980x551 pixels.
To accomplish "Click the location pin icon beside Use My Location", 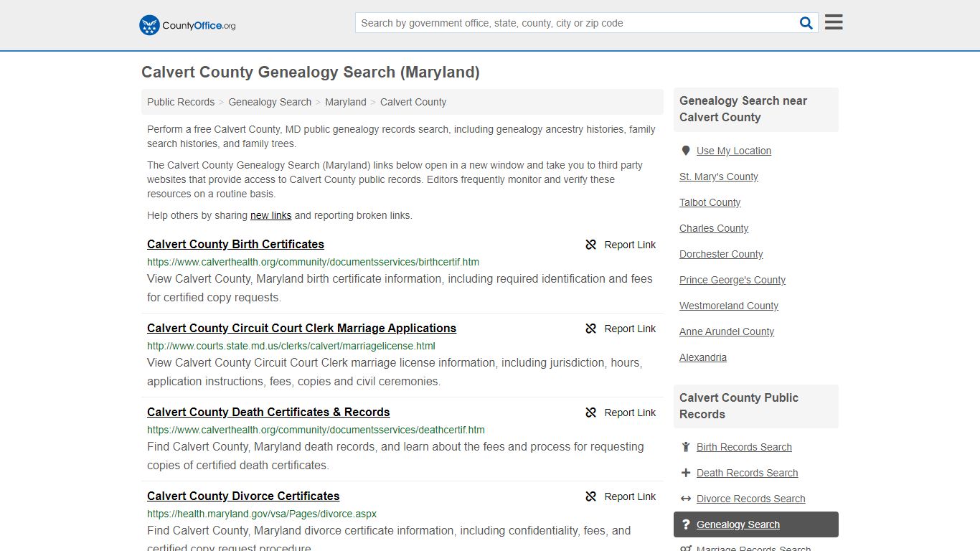I will point(686,151).
